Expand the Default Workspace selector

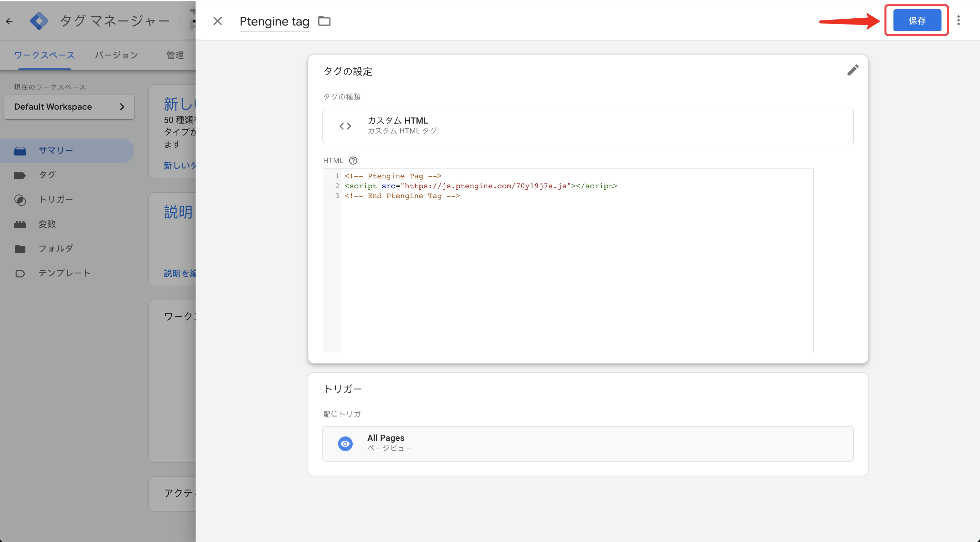[x=69, y=107]
